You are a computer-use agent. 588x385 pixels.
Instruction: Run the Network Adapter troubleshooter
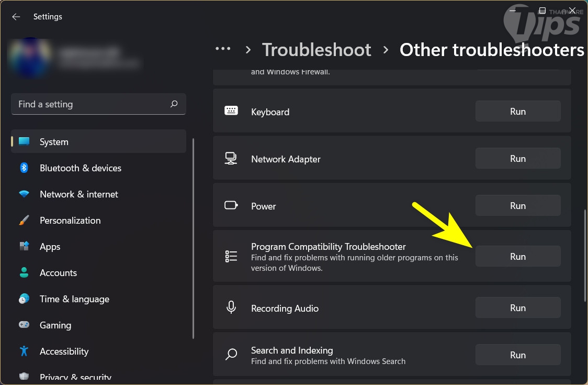(x=517, y=159)
